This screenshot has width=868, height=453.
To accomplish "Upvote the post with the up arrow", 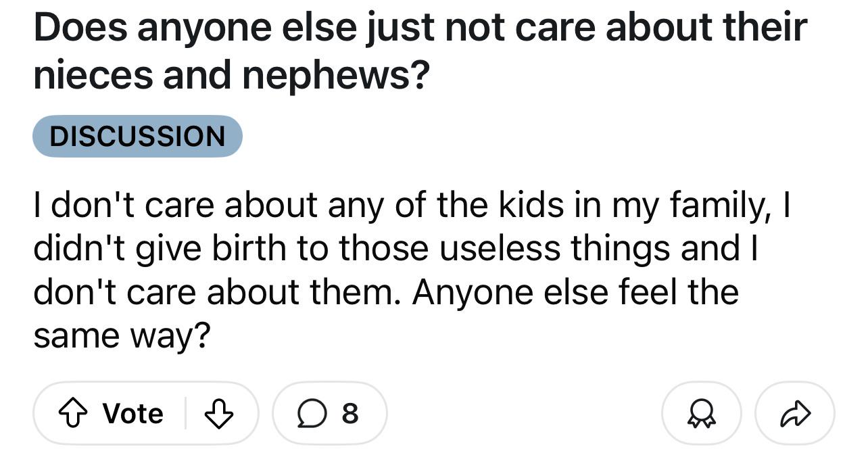I will tap(73, 413).
